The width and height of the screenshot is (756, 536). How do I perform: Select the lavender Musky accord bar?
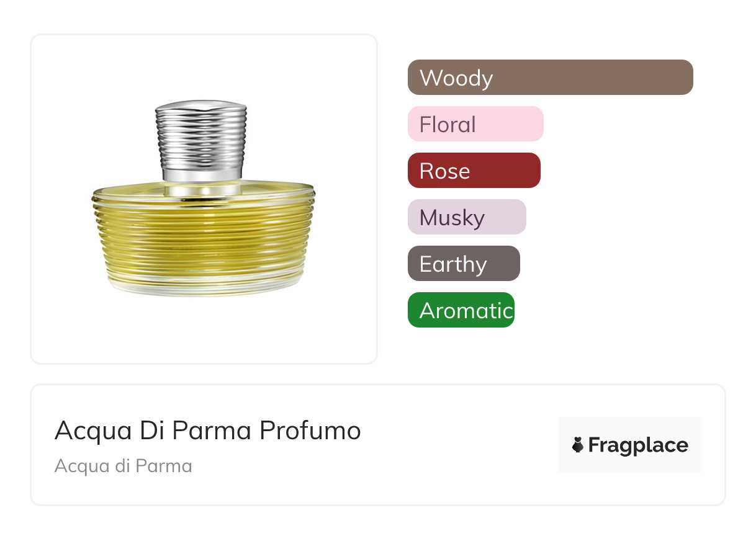[467, 217]
